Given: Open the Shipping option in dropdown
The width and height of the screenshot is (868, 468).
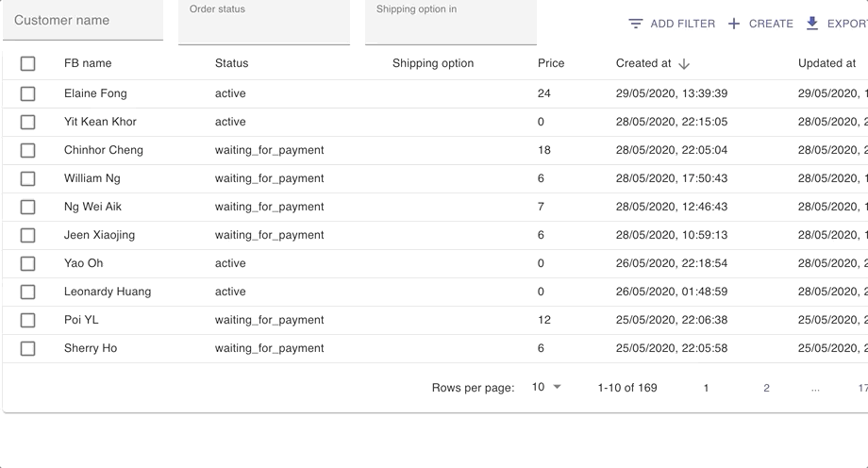Looking at the screenshot, I should tap(450, 25).
